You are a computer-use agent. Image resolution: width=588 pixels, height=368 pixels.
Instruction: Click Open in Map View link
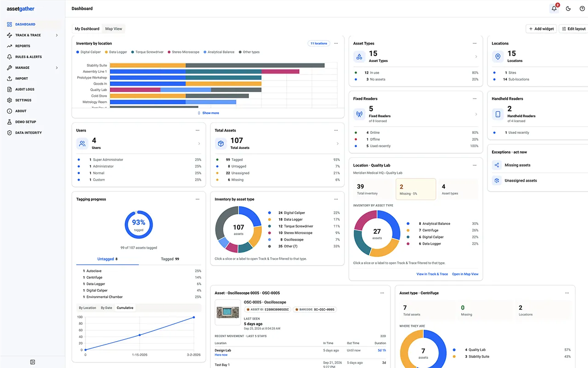[465, 274]
